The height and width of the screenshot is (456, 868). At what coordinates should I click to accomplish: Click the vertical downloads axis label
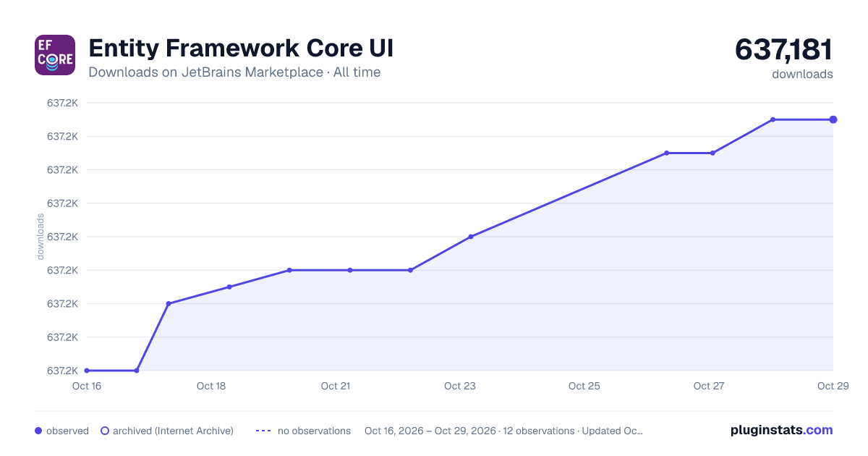(41, 237)
